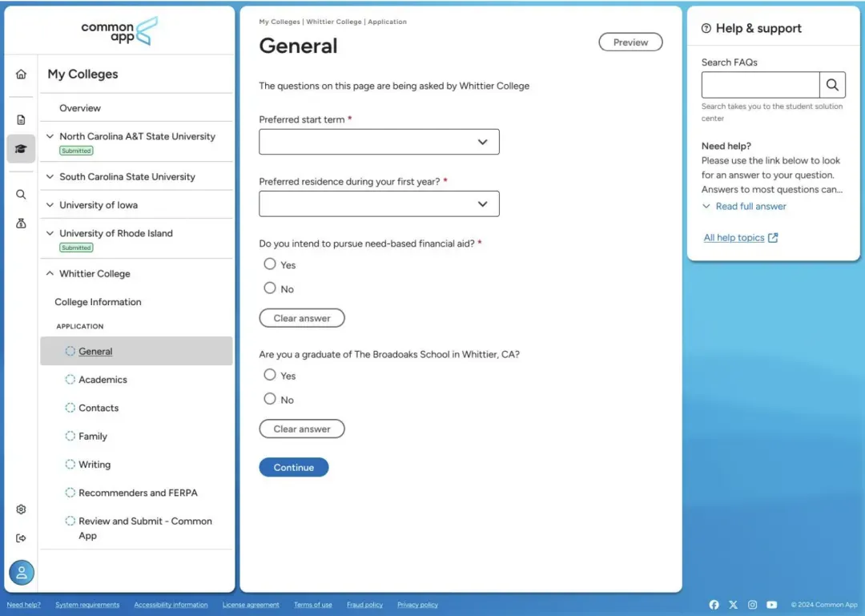Click the Writing section progress circle icon

[x=70, y=465]
